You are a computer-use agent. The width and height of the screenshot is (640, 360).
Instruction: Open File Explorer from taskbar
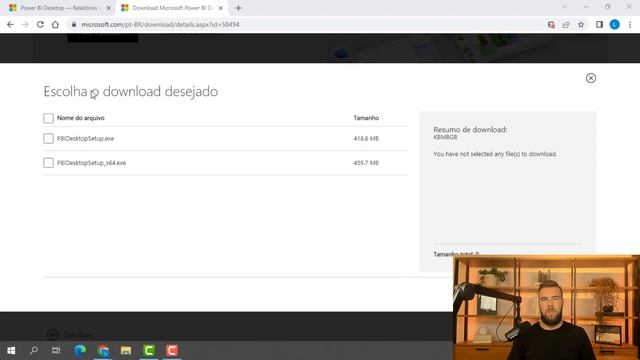[126, 350]
